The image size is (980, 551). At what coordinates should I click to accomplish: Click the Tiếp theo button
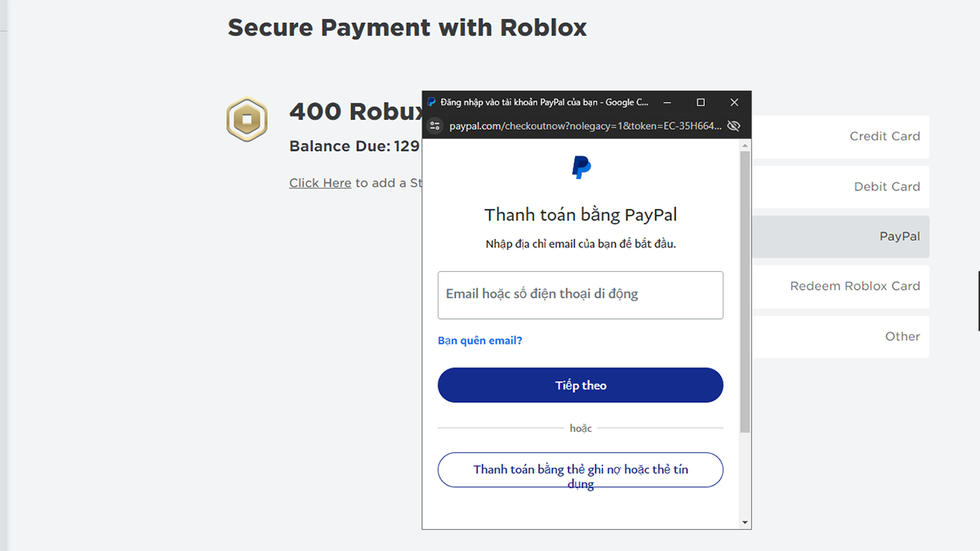coord(580,384)
